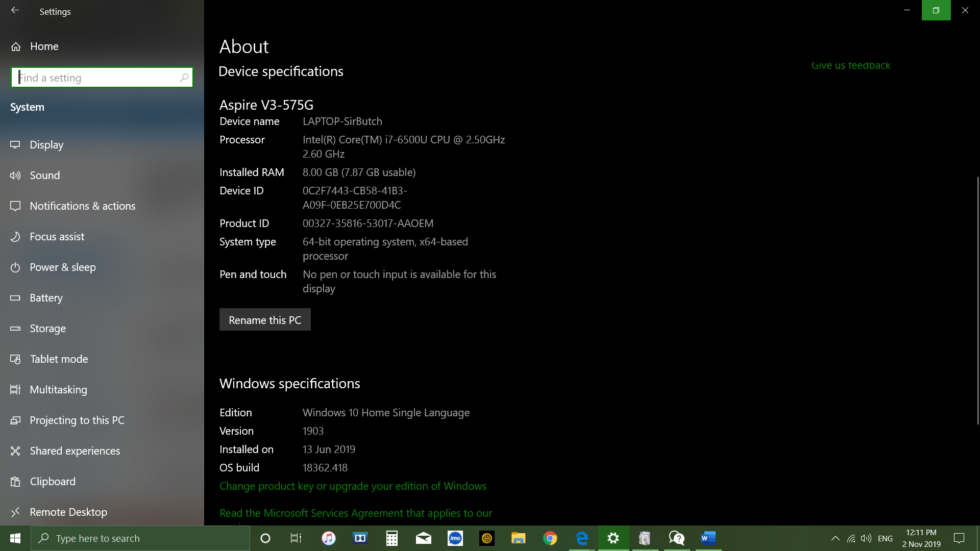Focus the Find a setting search field
The width and height of the screenshot is (980, 551).
pos(102,78)
